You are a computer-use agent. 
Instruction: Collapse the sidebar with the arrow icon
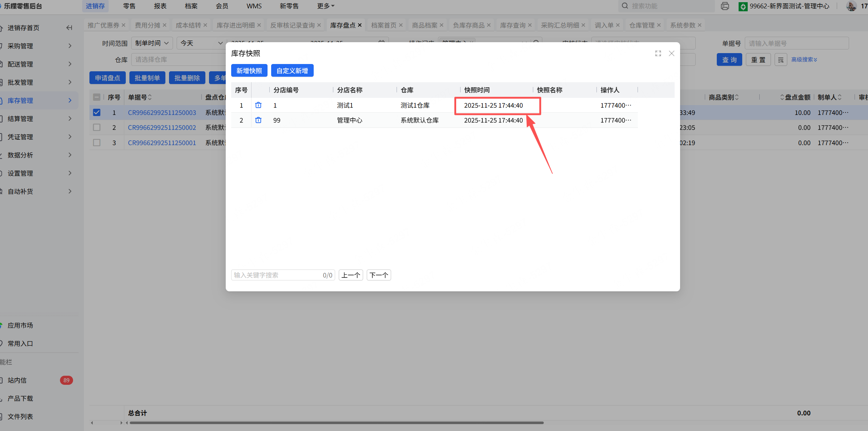click(69, 28)
